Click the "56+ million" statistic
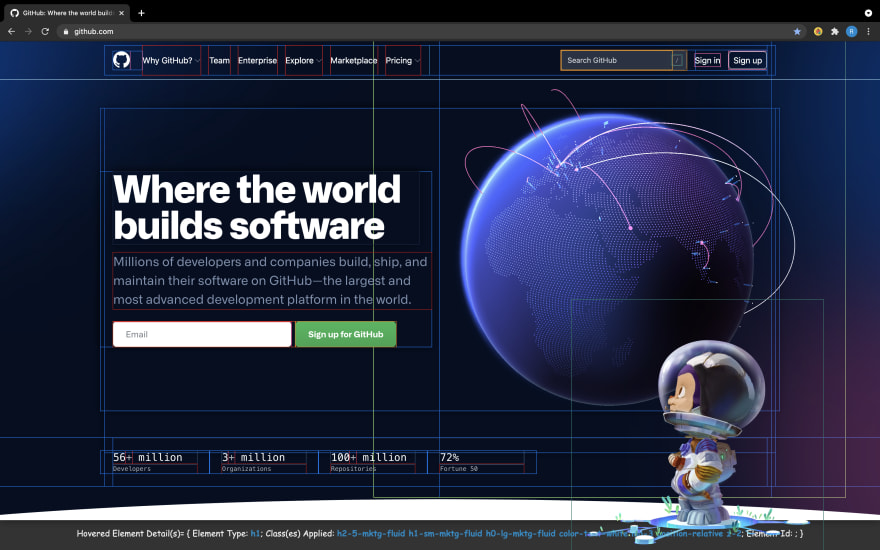This screenshot has width=880, height=550. click(148, 457)
